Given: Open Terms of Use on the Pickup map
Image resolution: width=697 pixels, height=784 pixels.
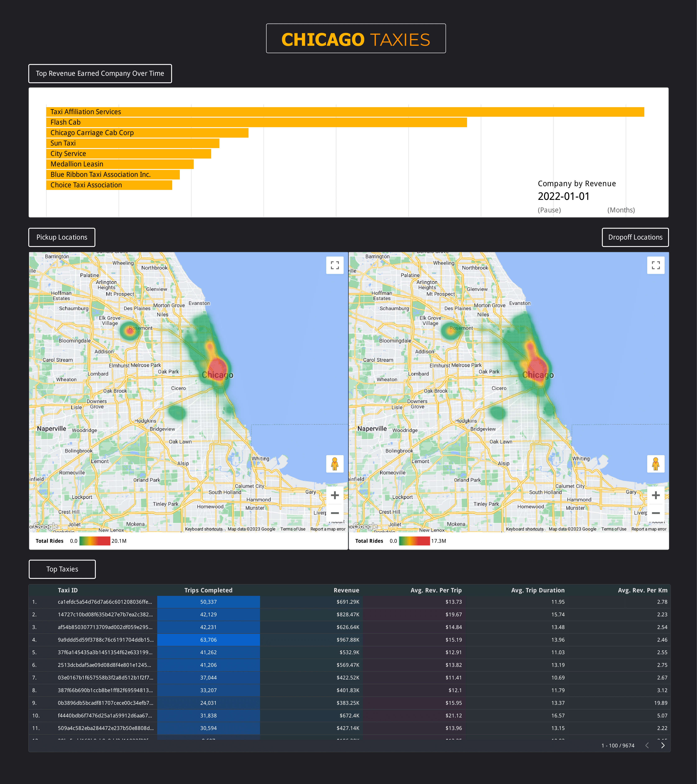Looking at the screenshot, I should [293, 529].
